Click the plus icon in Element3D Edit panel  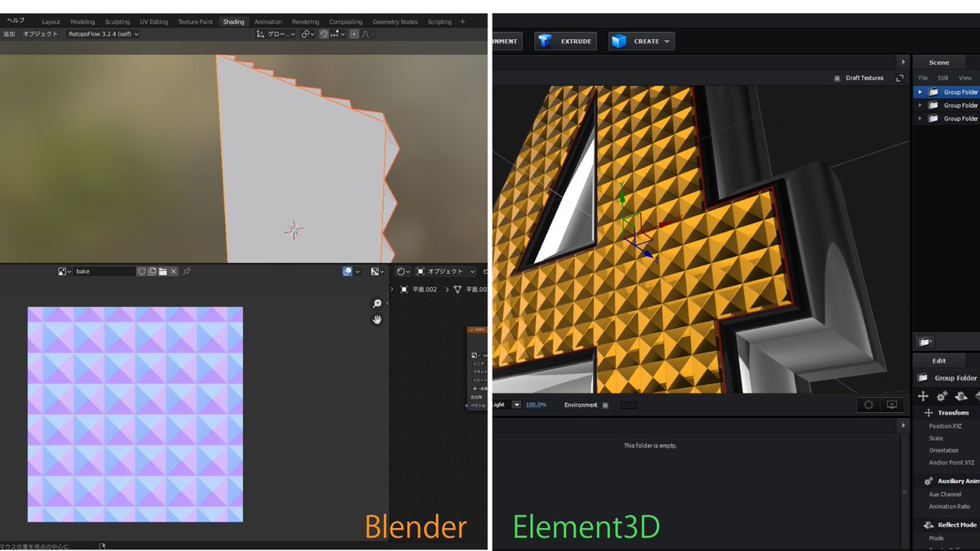(924, 396)
